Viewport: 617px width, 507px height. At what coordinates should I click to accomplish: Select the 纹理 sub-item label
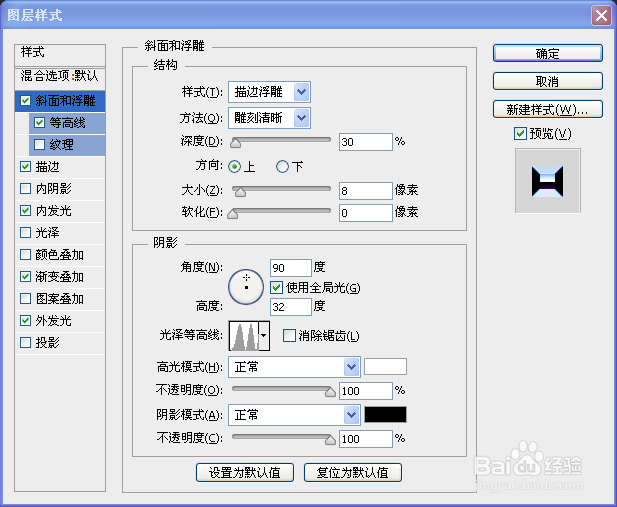click(x=61, y=145)
